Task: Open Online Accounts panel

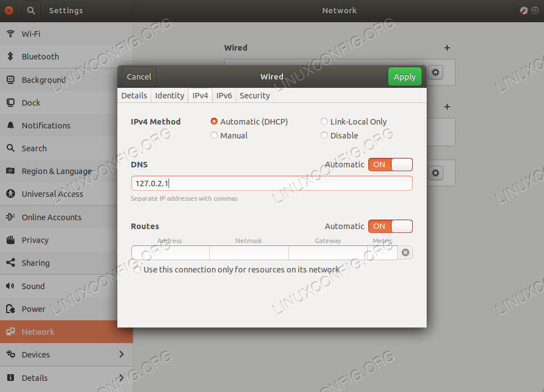Action: coord(66,217)
